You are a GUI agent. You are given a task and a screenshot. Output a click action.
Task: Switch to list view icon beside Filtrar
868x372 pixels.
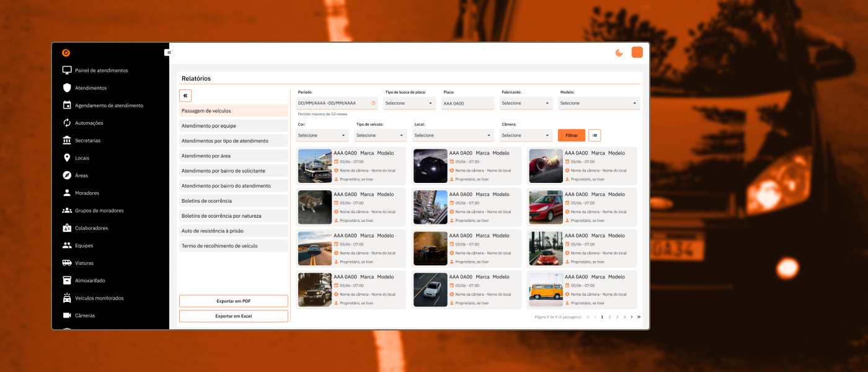[595, 135]
